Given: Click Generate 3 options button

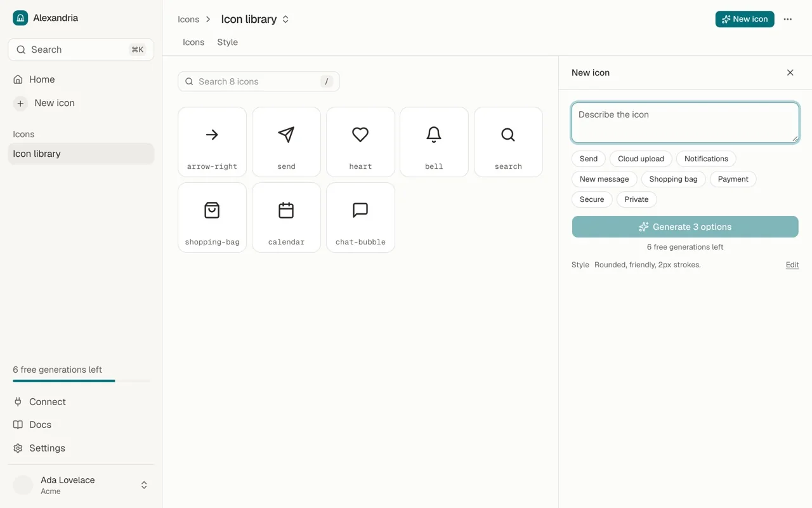Looking at the screenshot, I should [x=685, y=227].
